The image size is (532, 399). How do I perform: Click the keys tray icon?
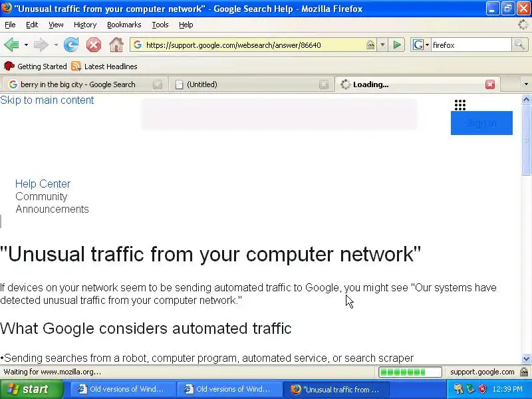pyautogui.click(x=458, y=389)
